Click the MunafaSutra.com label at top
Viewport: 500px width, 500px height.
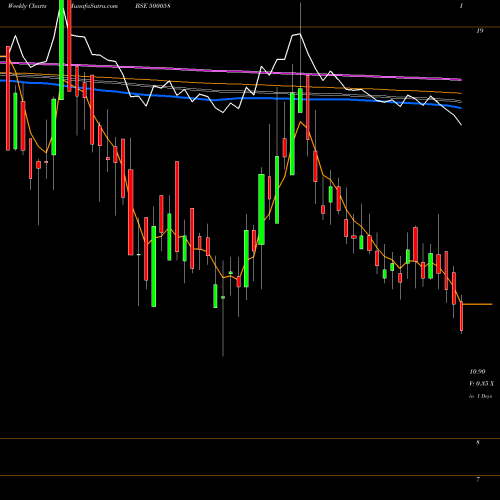coord(93,6)
